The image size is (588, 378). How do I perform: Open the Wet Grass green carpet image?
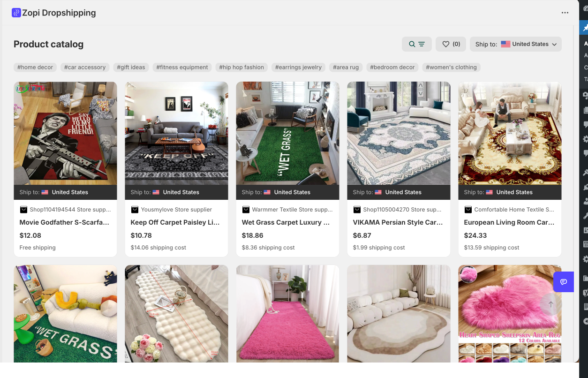point(287,133)
